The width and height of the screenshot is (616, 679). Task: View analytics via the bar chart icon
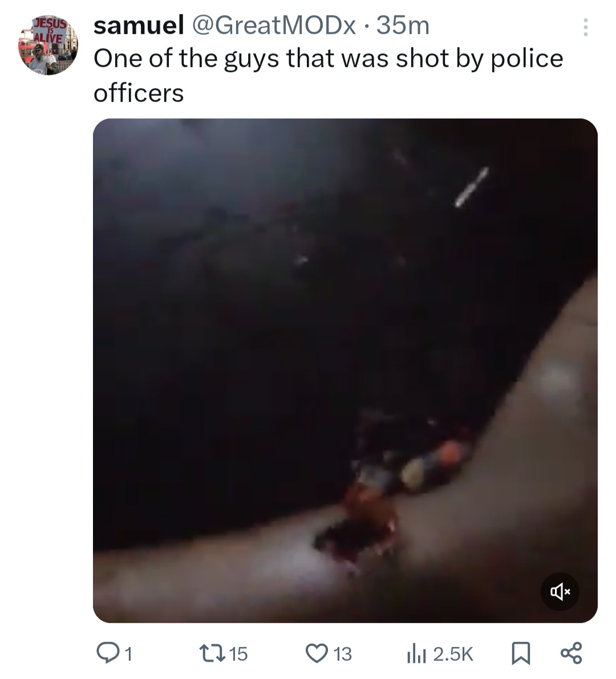[x=417, y=653]
